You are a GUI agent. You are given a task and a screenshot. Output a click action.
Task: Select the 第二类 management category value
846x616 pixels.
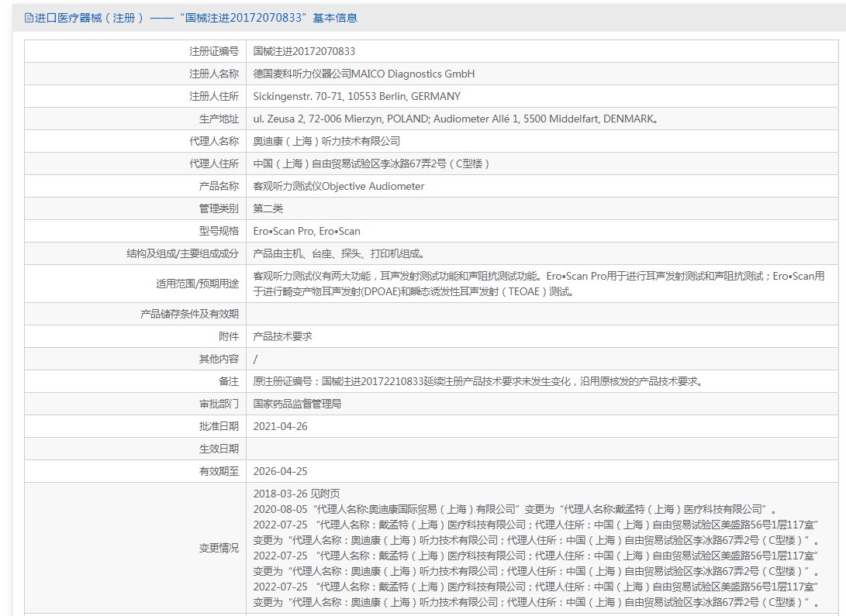pos(268,208)
